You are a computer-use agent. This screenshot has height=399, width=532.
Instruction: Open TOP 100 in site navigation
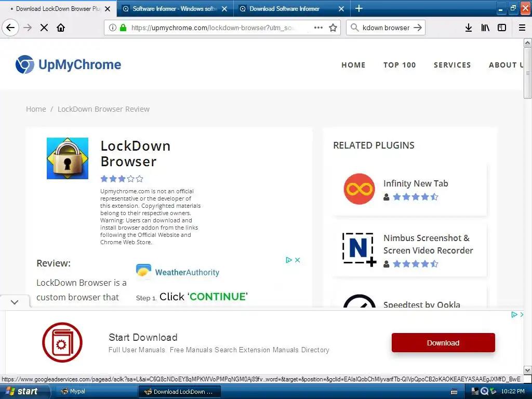400,65
